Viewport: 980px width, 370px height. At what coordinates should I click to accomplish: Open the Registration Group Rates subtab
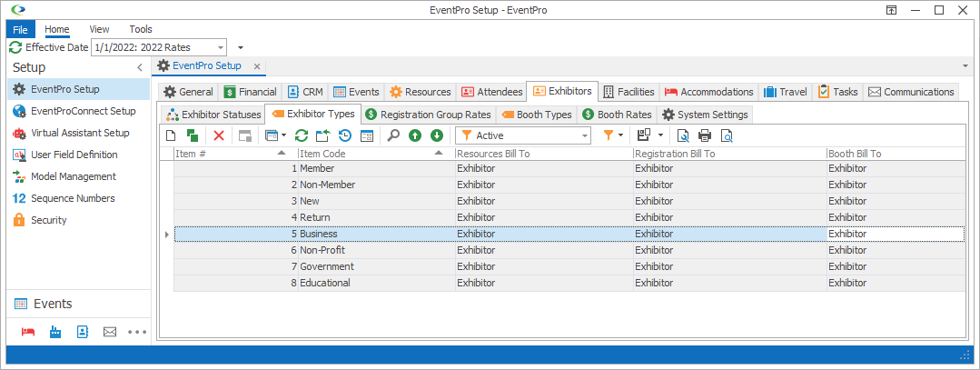pyautogui.click(x=430, y=115)
